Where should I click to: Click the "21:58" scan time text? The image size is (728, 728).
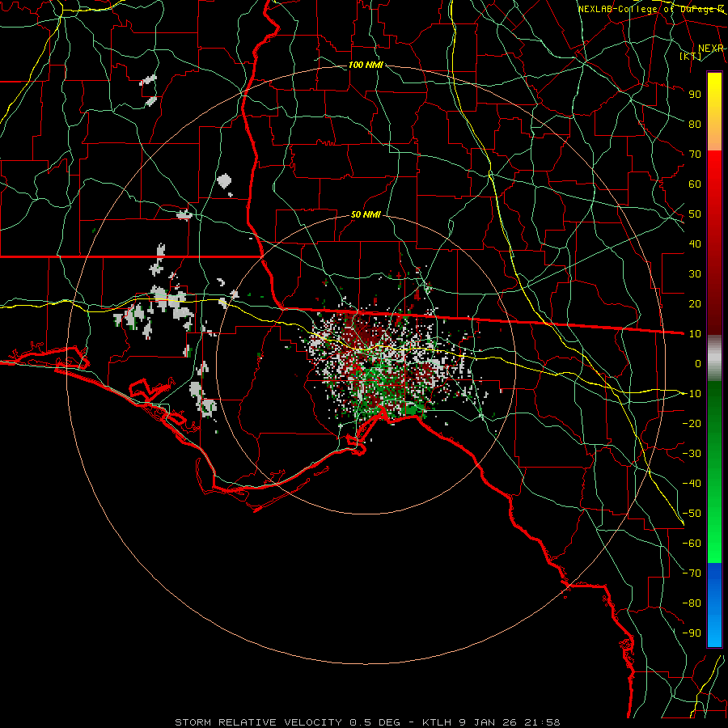click(x=542, y=722)
